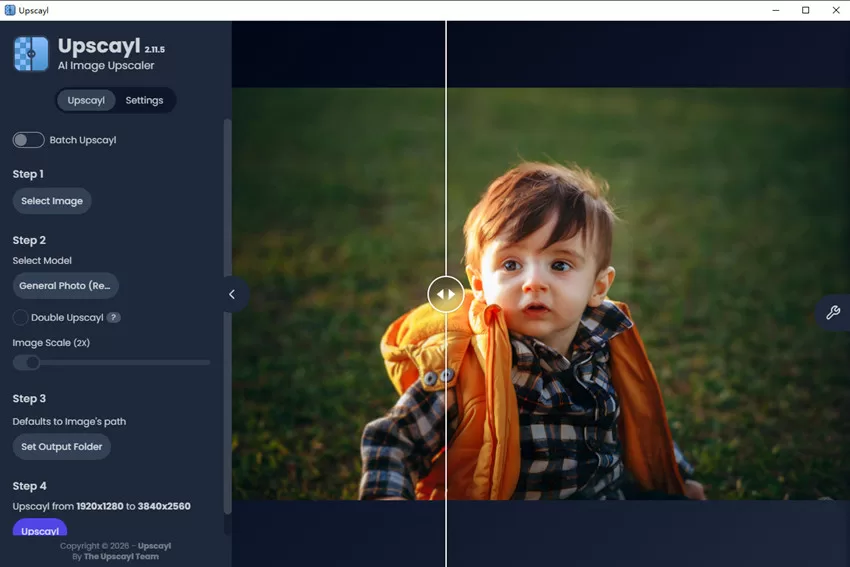Click the Select Image button
Viewport: 850px width, 567px height.
tap(52, 201)
